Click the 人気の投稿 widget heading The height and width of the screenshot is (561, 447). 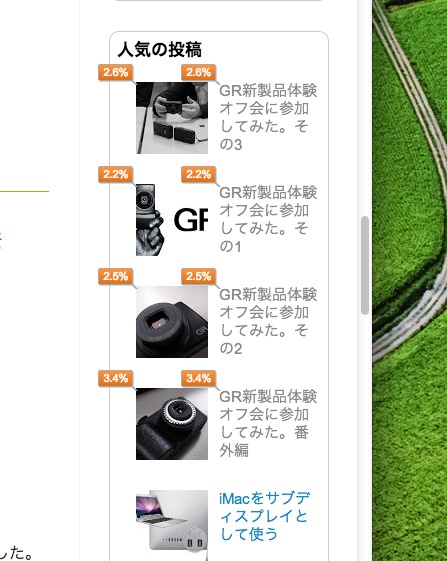(x=160, y=49)
